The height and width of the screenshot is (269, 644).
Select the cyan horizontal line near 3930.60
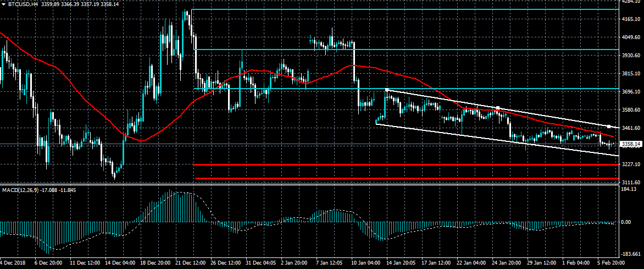(x=407, y=50)
